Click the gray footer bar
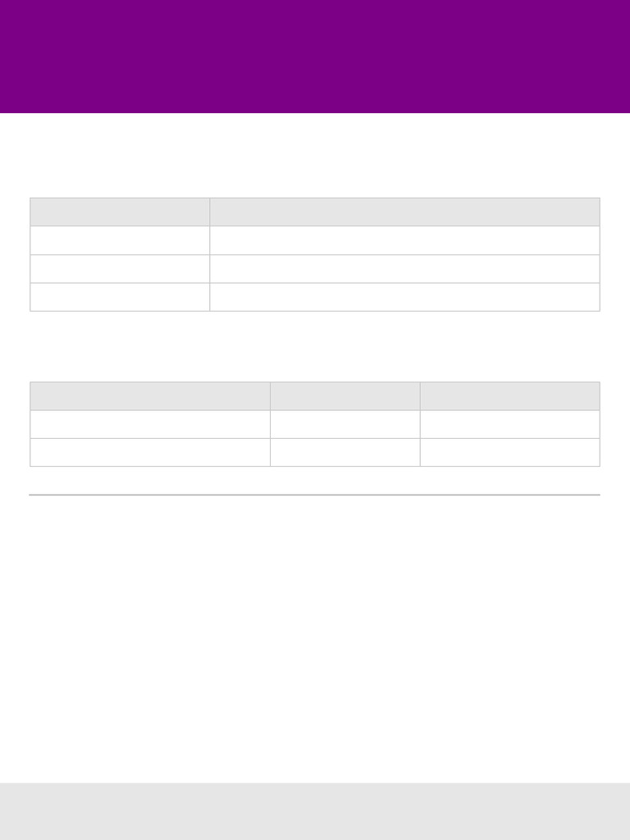 [x=315, y=810]
